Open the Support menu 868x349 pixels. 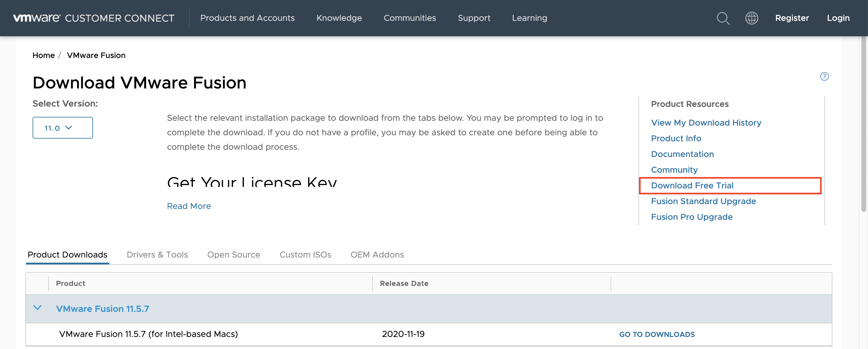(x=474, y=18)
